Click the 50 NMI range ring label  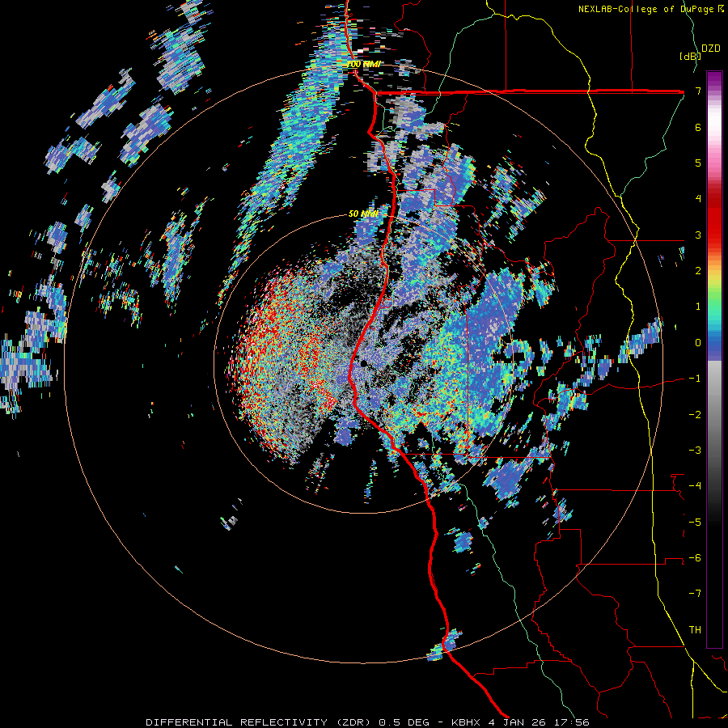click(x=363, y=214)
